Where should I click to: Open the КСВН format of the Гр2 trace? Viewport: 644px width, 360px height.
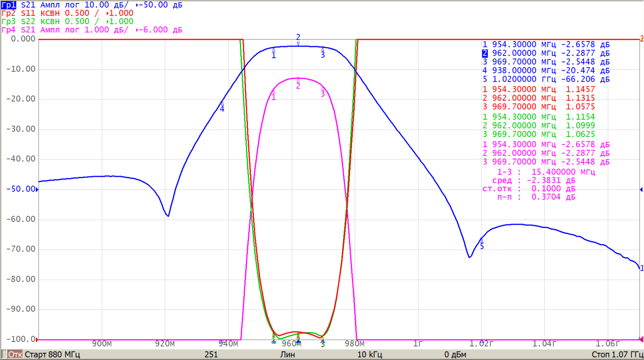tap(50, 13)
